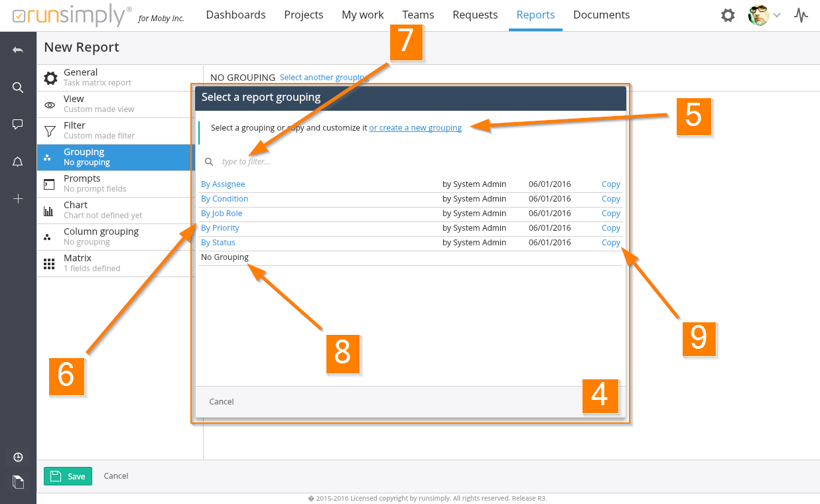Click the 'or create a new grouping' link
The image size is (820, 504).
coord(415,128)
